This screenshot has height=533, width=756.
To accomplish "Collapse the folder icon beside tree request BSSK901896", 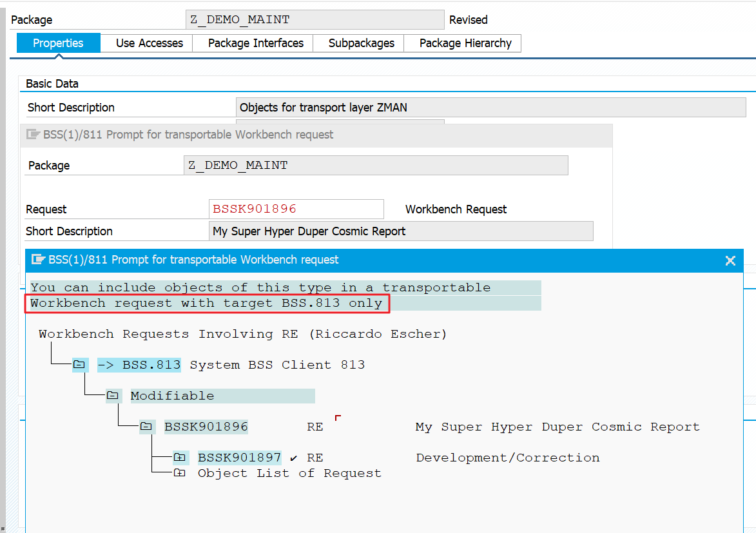I will point(146,427).
